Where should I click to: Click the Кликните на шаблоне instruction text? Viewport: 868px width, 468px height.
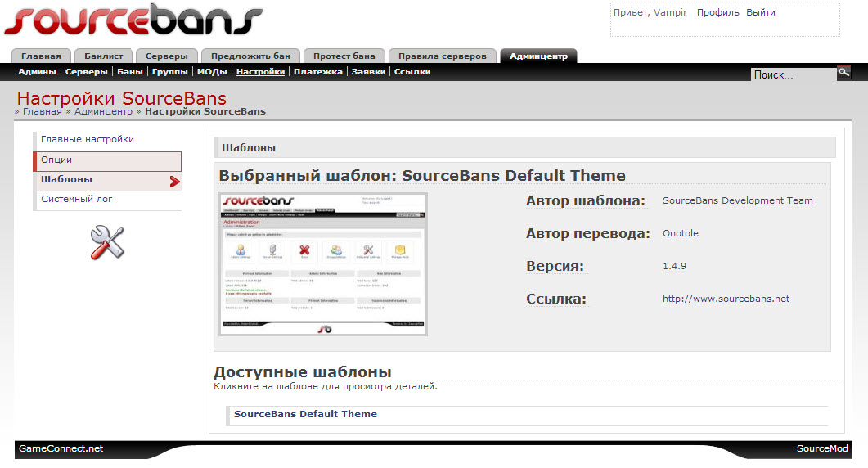(326, 386)
